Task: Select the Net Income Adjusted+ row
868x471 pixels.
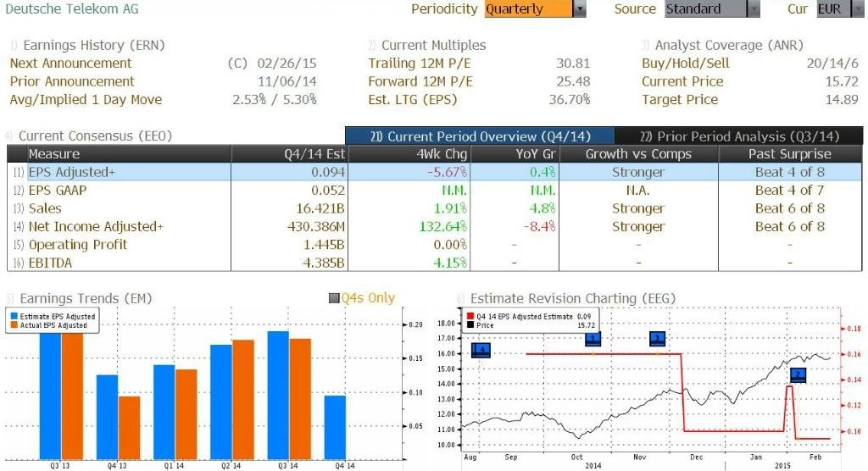Action: click(435, 226)
